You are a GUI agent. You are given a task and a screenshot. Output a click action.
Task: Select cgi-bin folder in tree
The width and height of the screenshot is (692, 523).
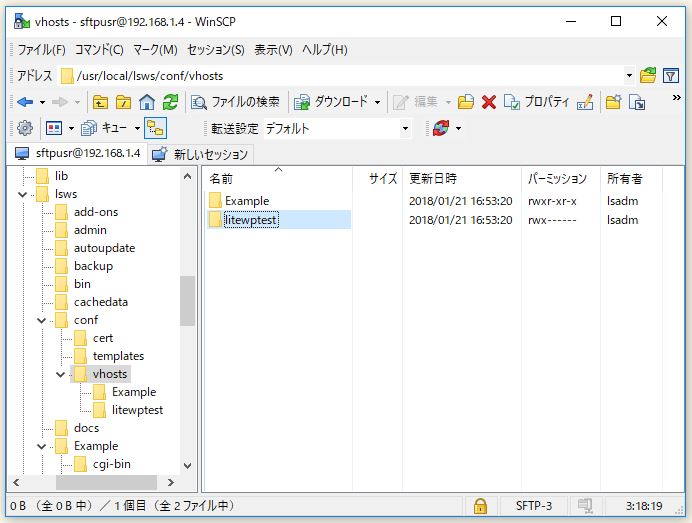coord(112,464)
